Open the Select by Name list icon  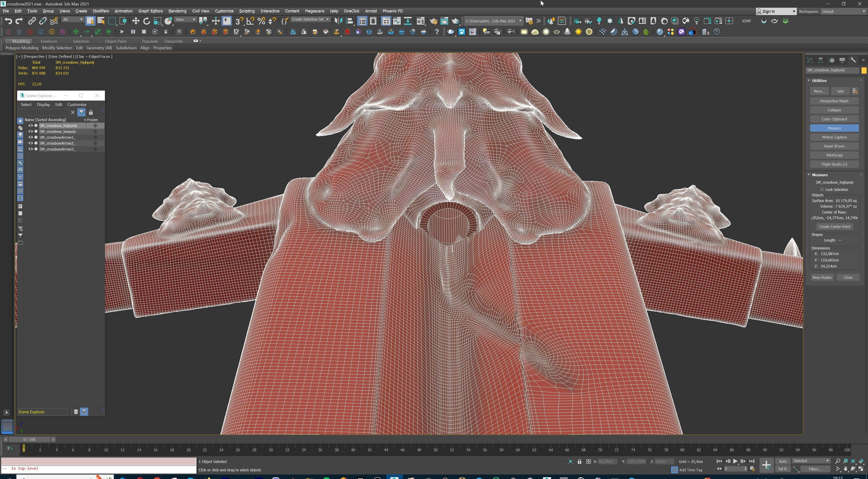(x=101, y=21)
